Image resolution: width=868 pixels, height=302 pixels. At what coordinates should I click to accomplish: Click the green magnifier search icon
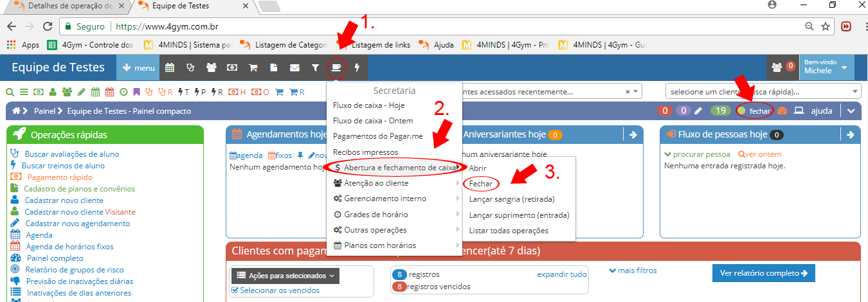tap(10, 91)
